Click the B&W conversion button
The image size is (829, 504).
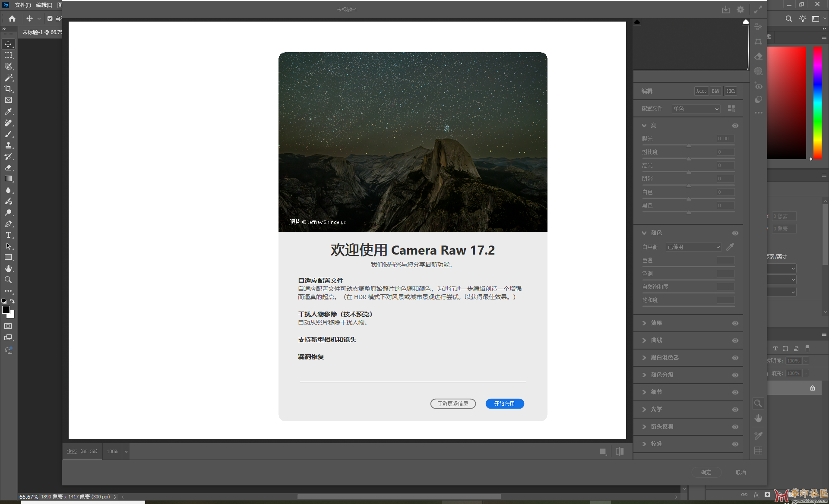(x=715, y=91)
